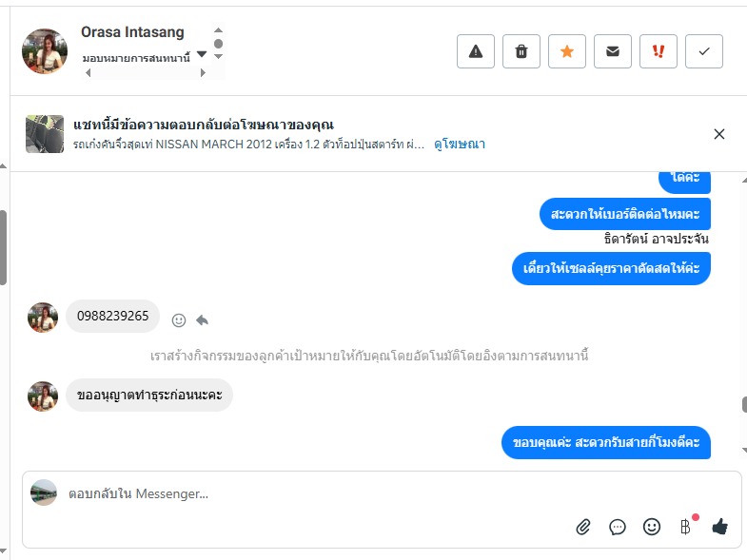Click the 'ตอบกลับใน Messenger' reply field
This screenshot has width=747, height=560.
(285, 493)
